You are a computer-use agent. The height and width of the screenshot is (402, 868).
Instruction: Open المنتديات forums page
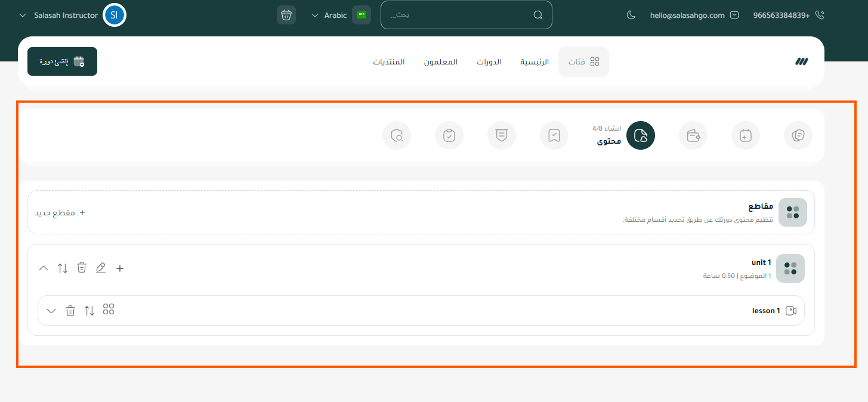[389, 61]
